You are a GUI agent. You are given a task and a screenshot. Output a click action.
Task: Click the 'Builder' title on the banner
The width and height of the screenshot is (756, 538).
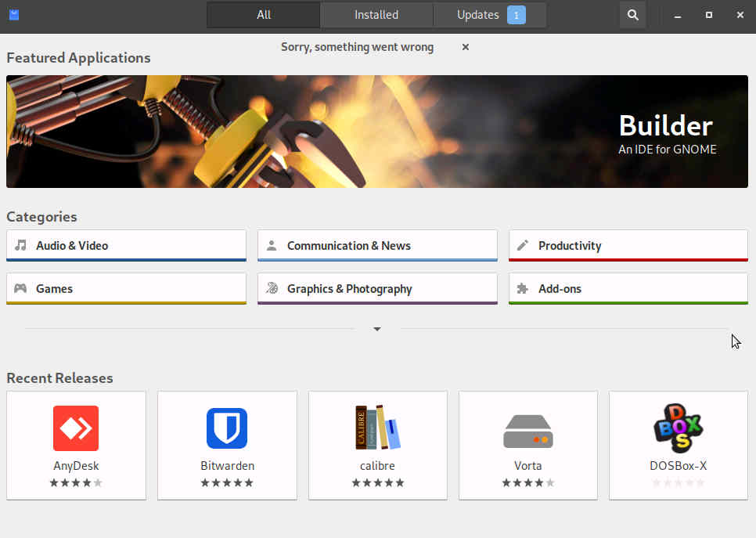[x=666, y=126]
